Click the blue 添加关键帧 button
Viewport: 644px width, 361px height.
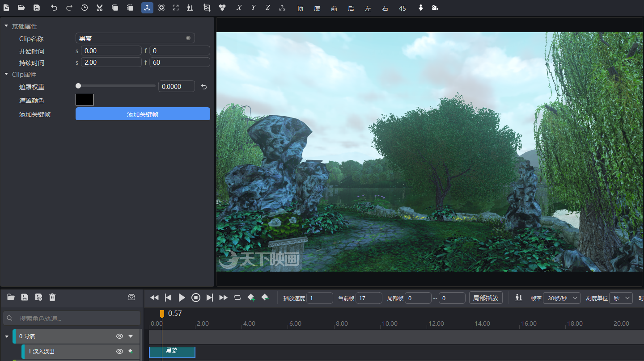point(143,114)
